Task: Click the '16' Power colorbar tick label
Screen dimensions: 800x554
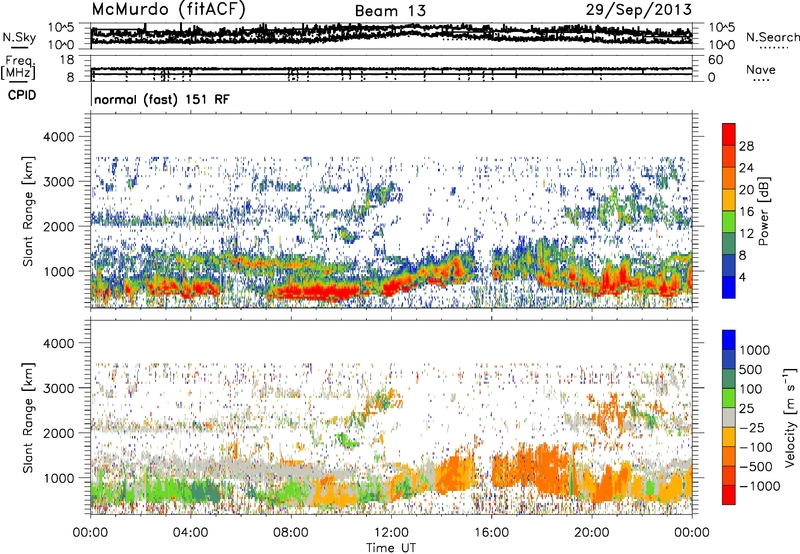Action: pos(746,212)
